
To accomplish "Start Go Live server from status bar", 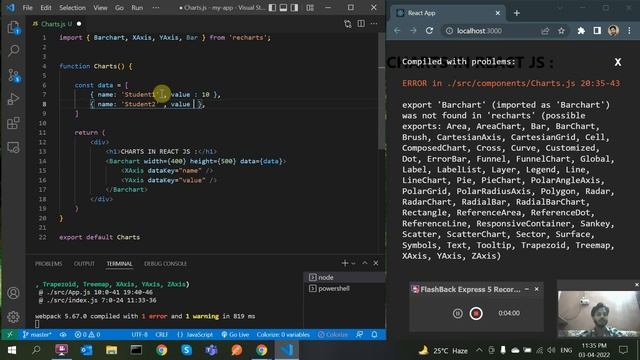I will click(x=235, y=335).
